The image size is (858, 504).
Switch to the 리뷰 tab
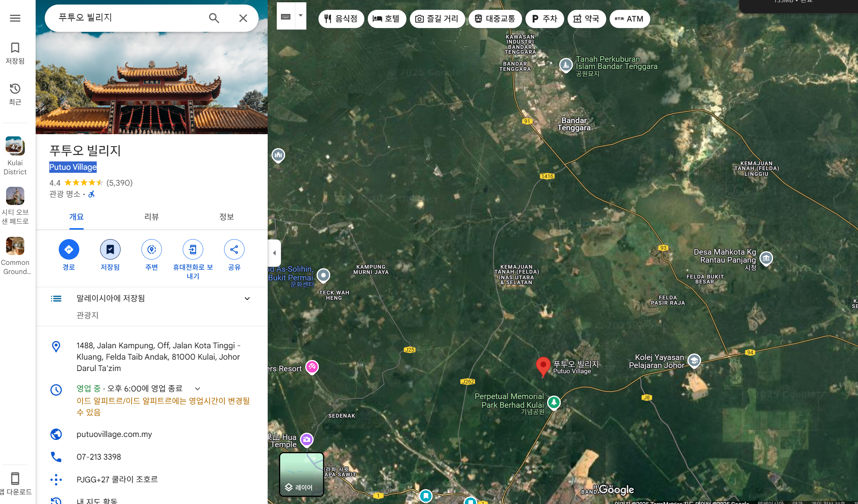(x=151, y=217)
